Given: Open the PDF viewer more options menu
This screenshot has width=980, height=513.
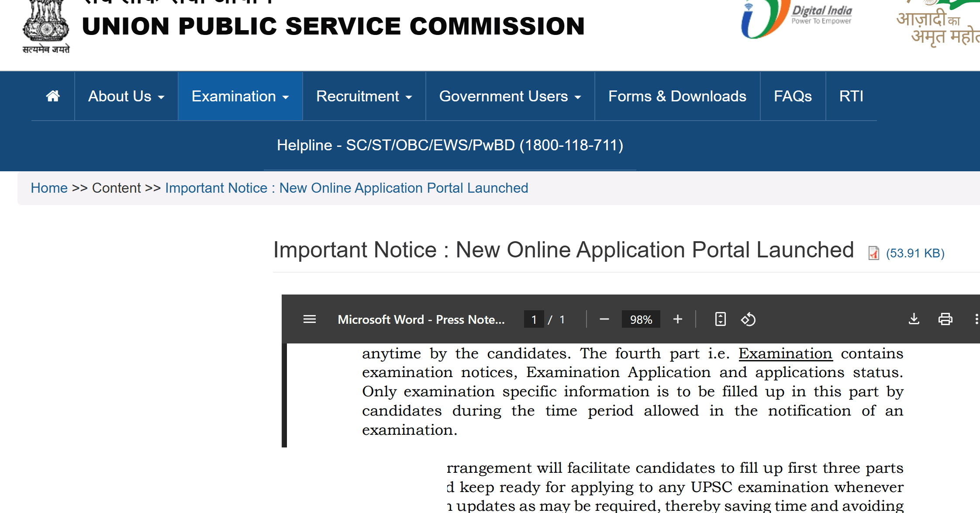Looking at the screenshot, I should (977, 319).
